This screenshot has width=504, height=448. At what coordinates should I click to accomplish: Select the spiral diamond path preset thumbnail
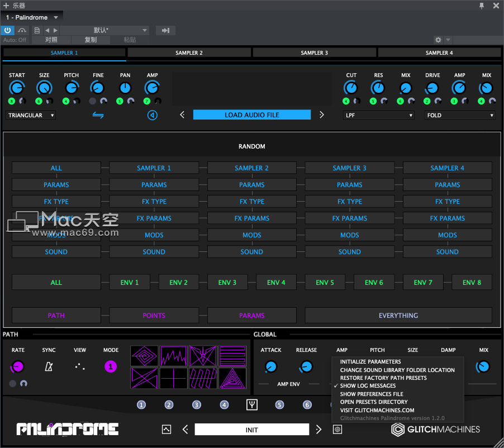(x=144, y=356)
